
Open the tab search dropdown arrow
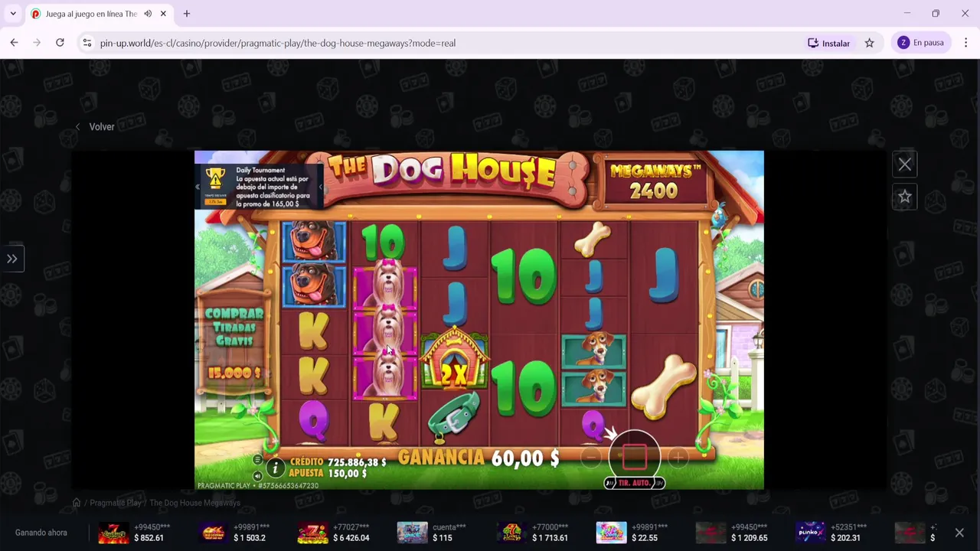point(13,14)
